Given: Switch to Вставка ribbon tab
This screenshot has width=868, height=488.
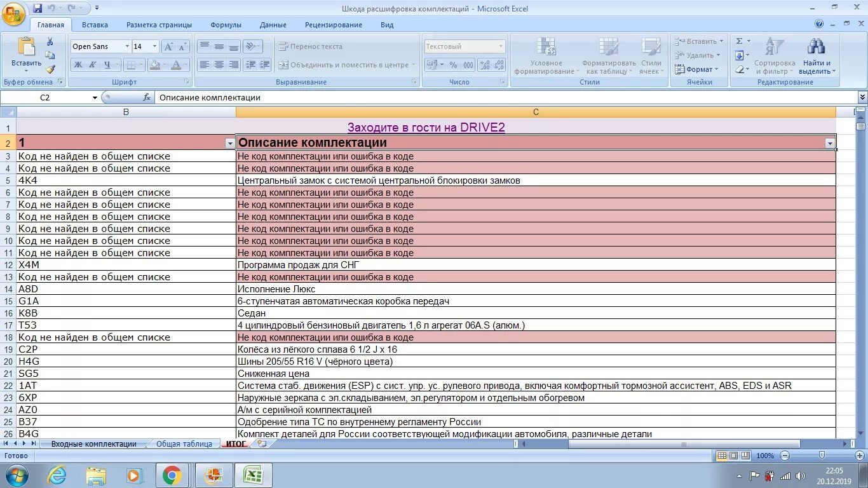Looking at the screenshot, I should [95, 25].
